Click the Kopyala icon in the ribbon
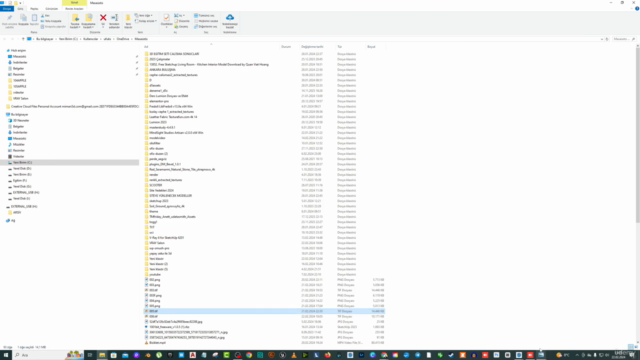This screenshot has width=640, height=360. (x=23, y=18)
